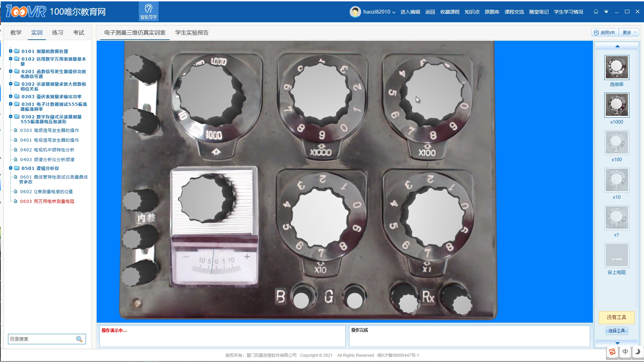This screenshot has width=644, height=362.
Task: Select the x1000 dial tool icon
Action: point(617,105)
